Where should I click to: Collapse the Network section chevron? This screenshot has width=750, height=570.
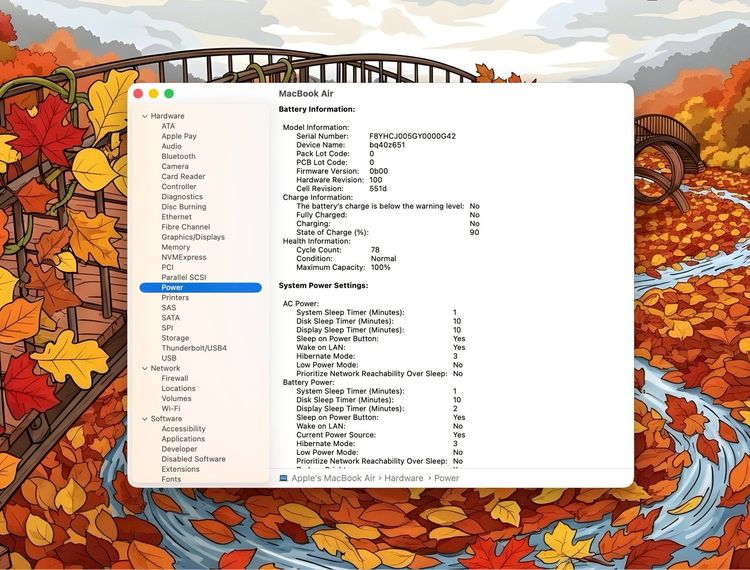(144, 368)
